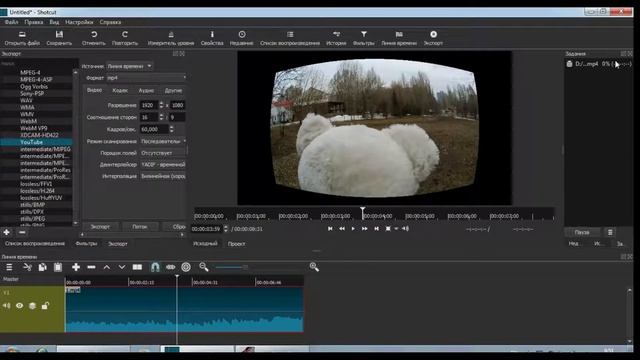
Task: Open the playlist (Список воспроизведения) toolbar icon
Action: coord(290,38)
